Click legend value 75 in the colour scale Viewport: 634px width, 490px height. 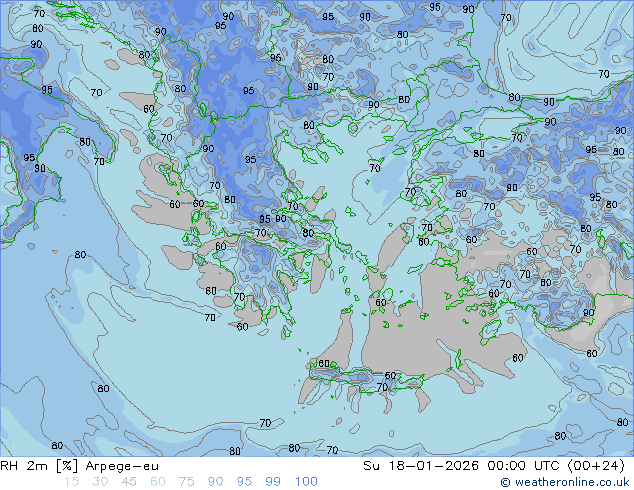186,482
